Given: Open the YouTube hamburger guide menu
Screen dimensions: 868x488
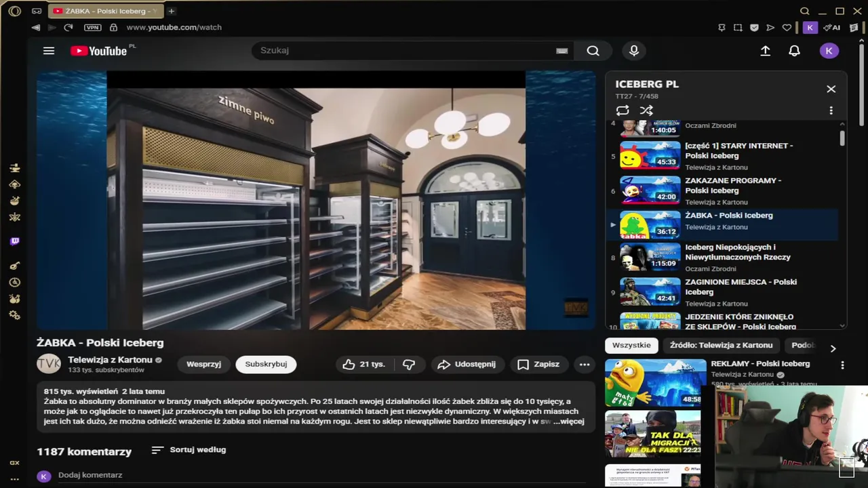Looking at the screenshot, I should coord(49,51).
